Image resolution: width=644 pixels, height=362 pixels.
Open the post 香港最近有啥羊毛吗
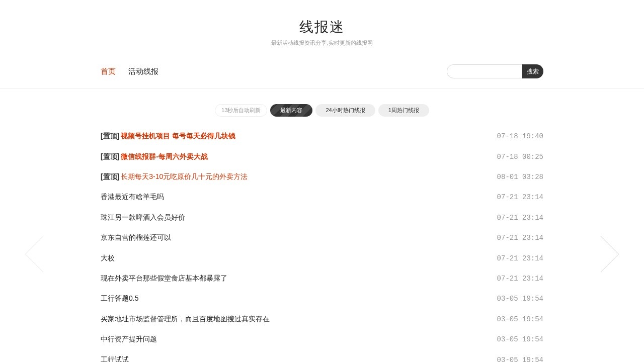(x=132, y=197)
